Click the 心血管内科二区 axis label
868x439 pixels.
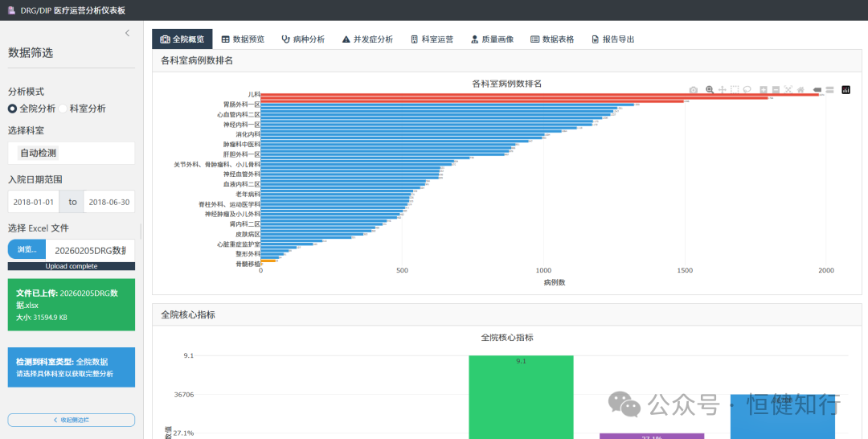pyautogui.click(x=238, y=115)
